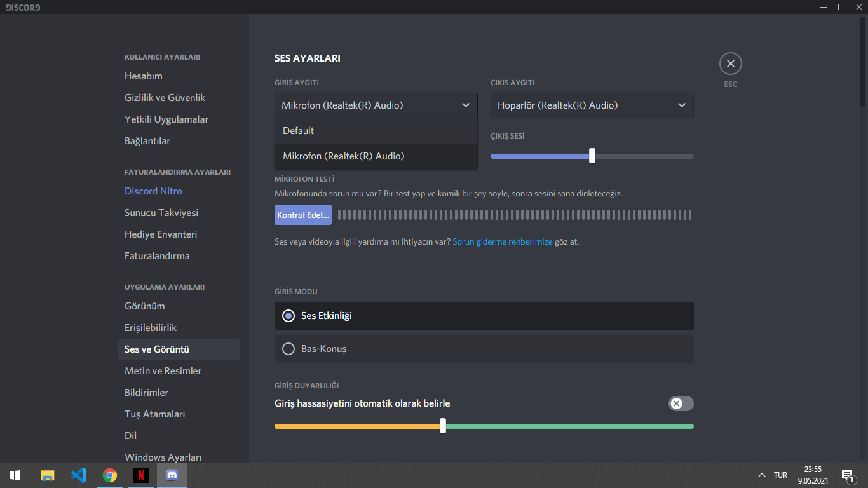Click the SES AYARLARI heading

(x=308, y=58)
